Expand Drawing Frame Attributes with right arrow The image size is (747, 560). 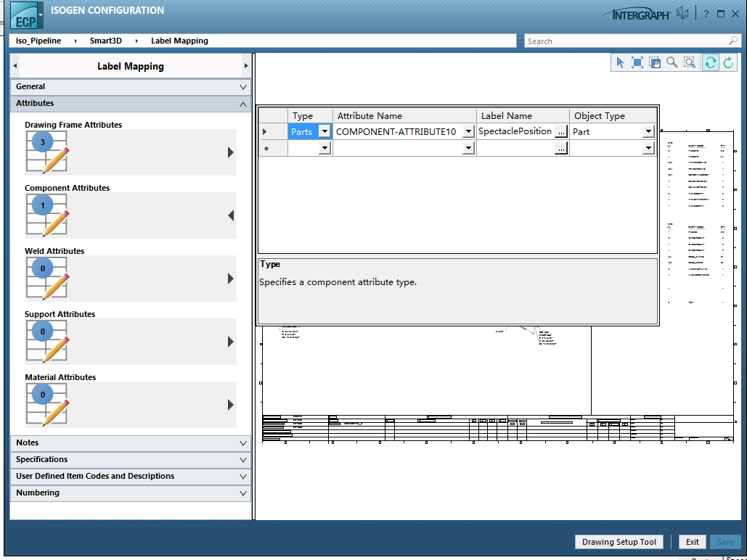point(231,152)
